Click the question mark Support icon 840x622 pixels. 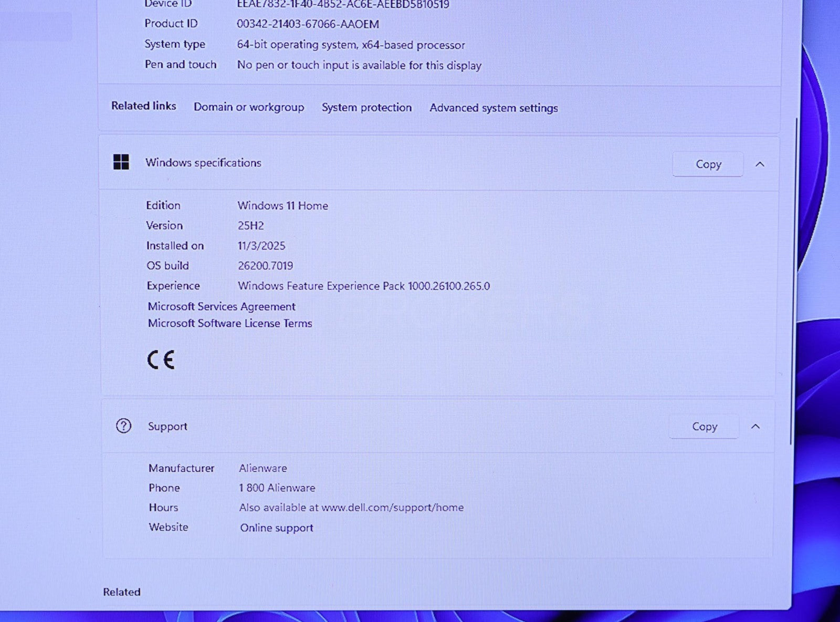123,426
